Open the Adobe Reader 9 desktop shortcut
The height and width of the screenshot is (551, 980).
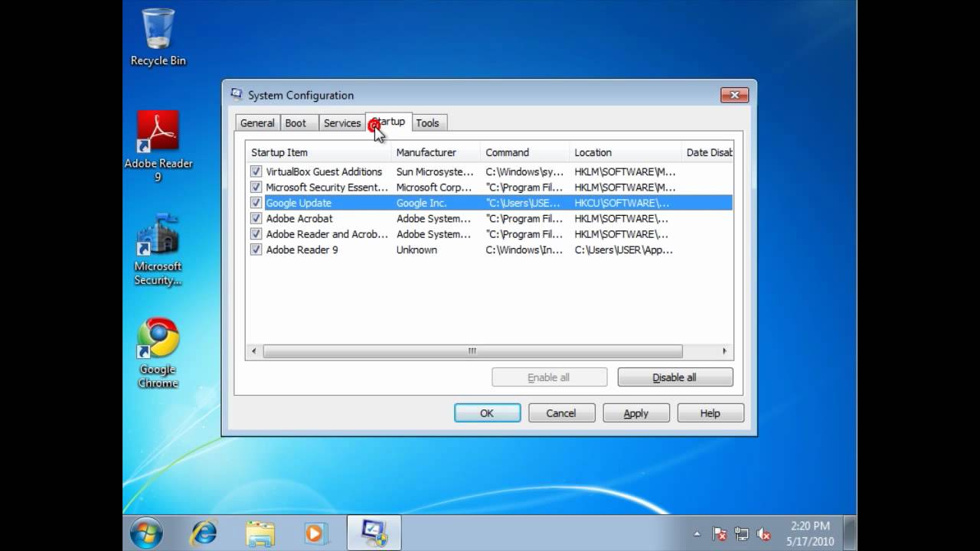(x=158, y=147)
